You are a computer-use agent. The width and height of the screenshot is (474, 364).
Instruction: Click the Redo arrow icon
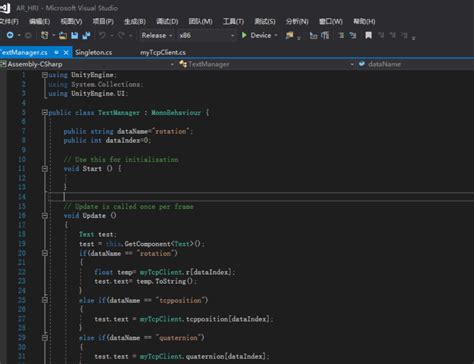(x=121, y=35)
